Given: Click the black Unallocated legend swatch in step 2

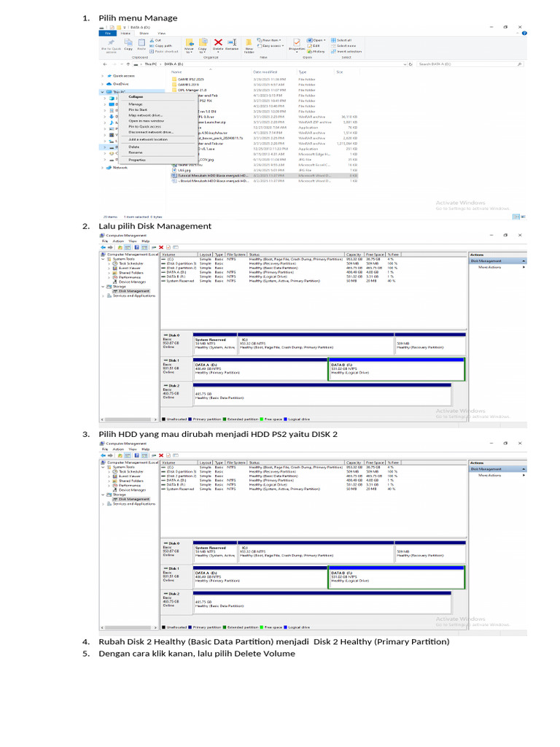Looking at the screenshot, I should click(164, 419).
